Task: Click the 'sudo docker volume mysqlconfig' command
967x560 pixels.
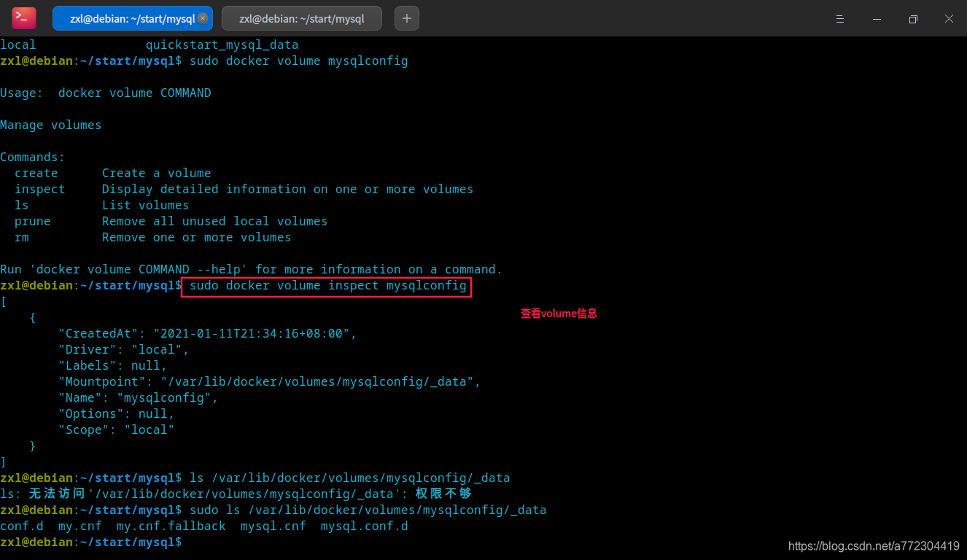Action: tap(298, 61)
